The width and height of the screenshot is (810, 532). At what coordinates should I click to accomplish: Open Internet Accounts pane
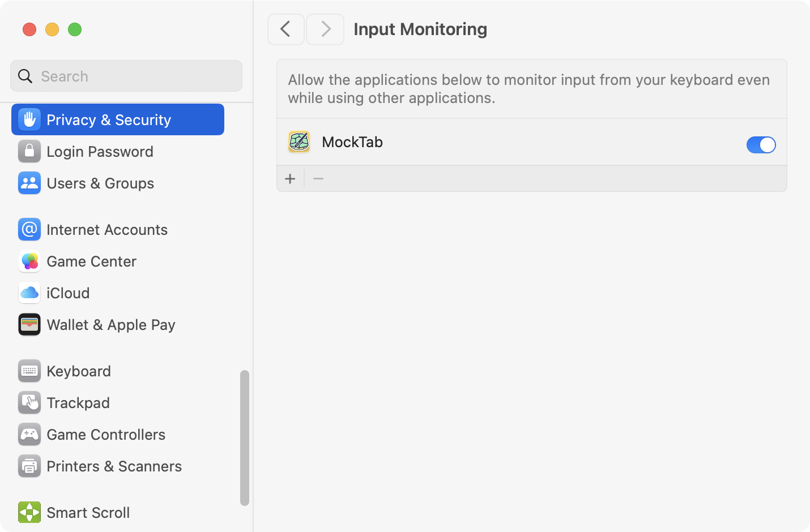click(x=118, y=229)
